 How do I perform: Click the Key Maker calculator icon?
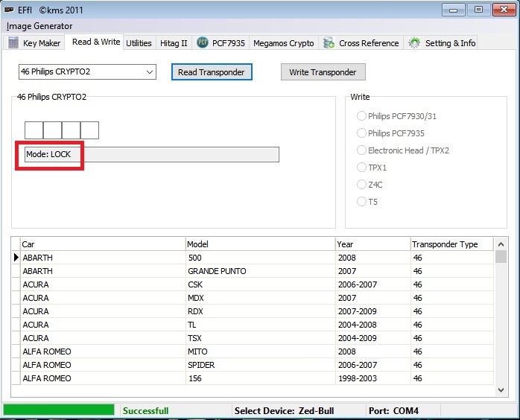[13, 42]
